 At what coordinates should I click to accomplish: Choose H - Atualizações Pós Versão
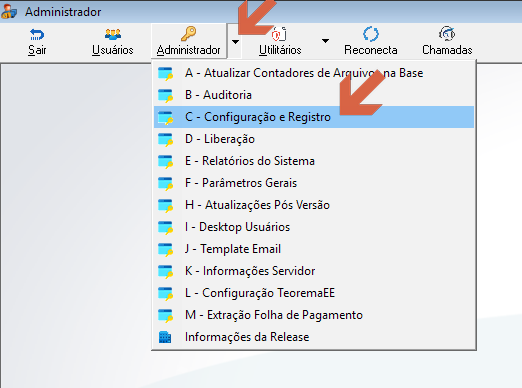[x=314, y=205]
